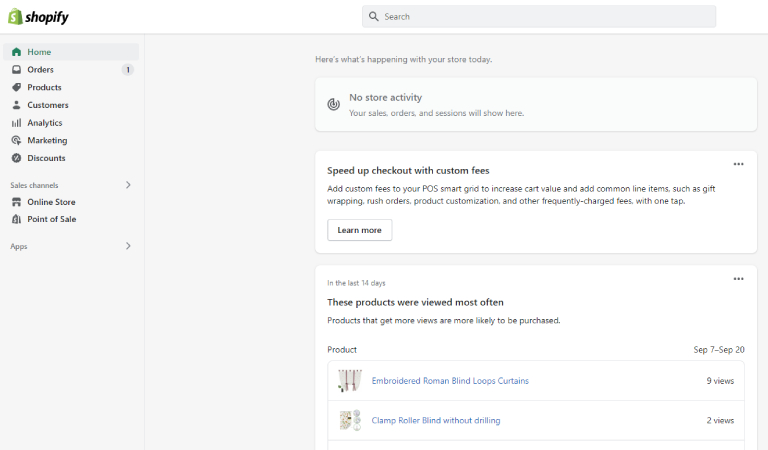The width and height of the screenshot is (768, 450).
Task: Click the Clamp Roller Blind product thumbnail
Action: pyautogui.click(x=350, y=420)
